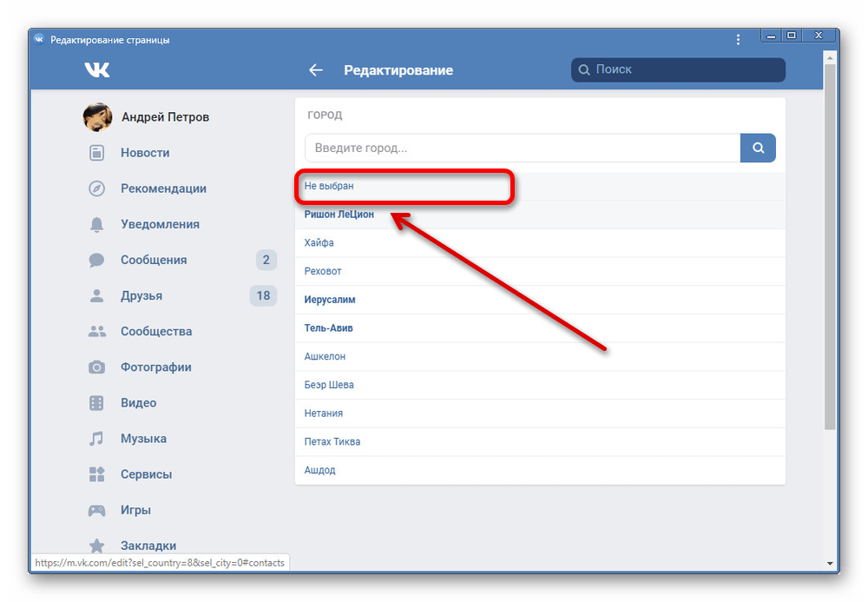Click the friends counter badge 18
This screenshot has height=602, width=868.
(x=264, y=295)
